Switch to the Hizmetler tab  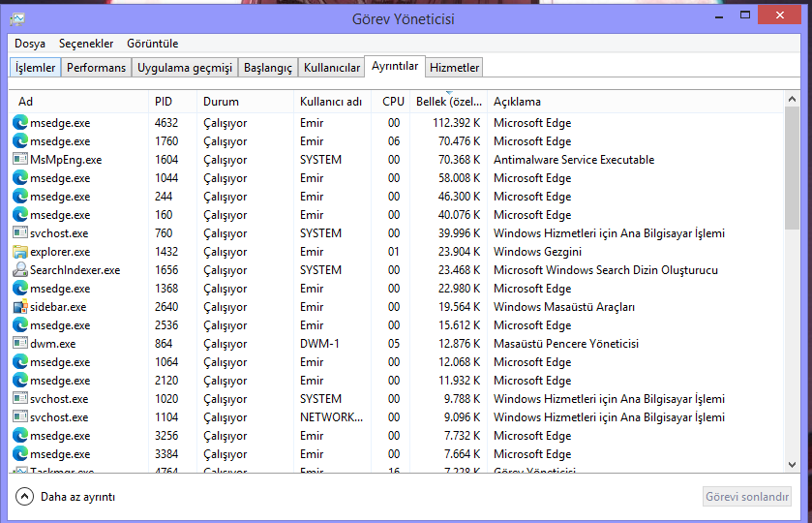pyautogui.click(x=454, y=68)
